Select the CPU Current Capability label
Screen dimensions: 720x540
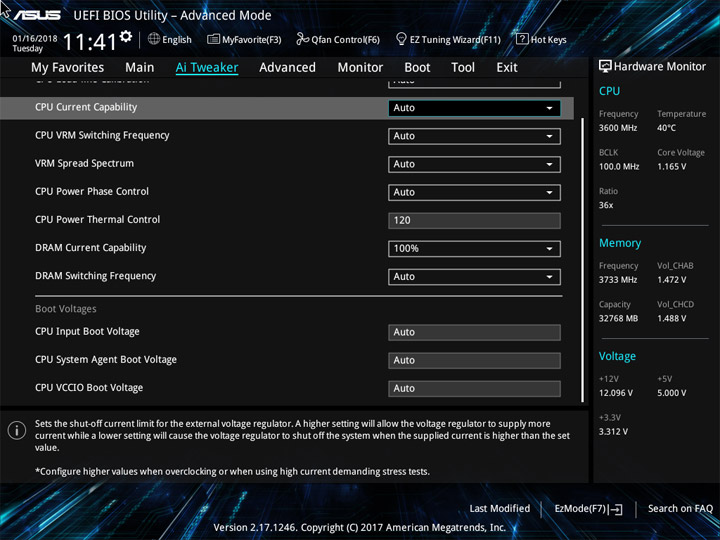[x=86, y=107]
